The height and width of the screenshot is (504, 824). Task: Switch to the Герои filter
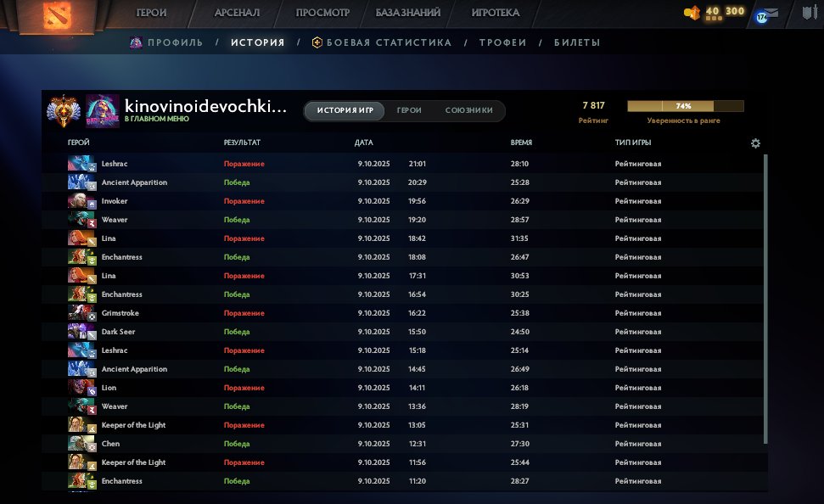(409, 111)
